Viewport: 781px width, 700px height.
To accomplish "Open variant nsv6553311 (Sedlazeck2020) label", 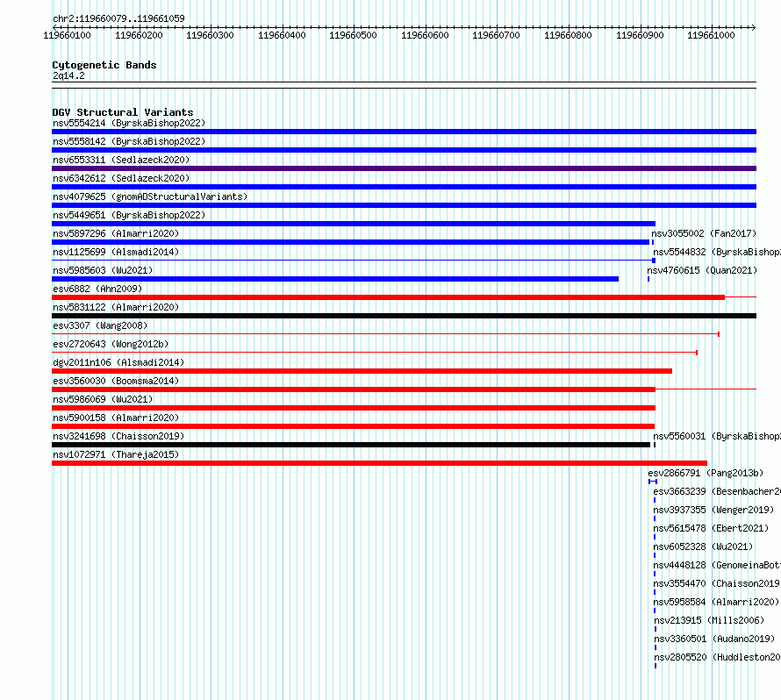I will pos(121,160).
